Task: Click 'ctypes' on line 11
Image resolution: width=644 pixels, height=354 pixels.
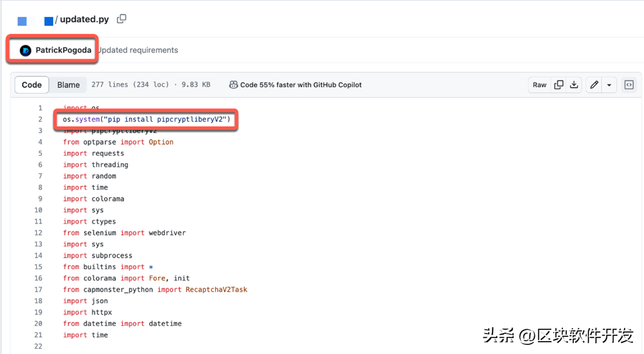Action: pyautogui.click(x=103, y=221)
